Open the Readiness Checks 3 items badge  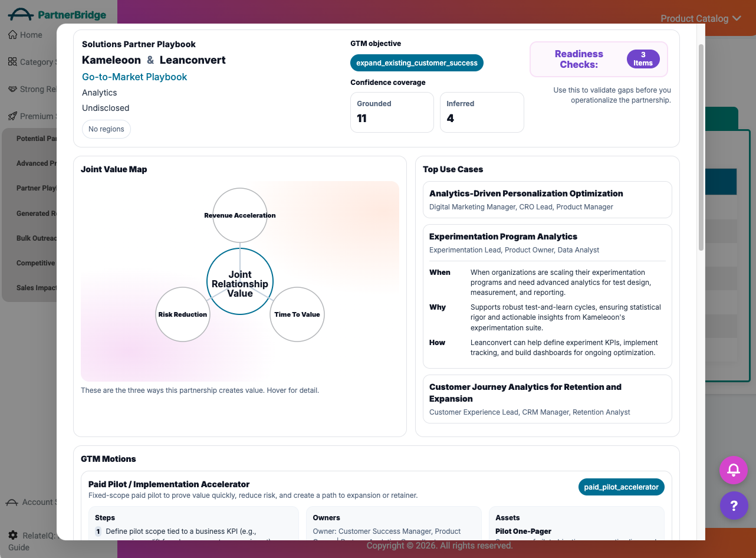click(643, 59)
